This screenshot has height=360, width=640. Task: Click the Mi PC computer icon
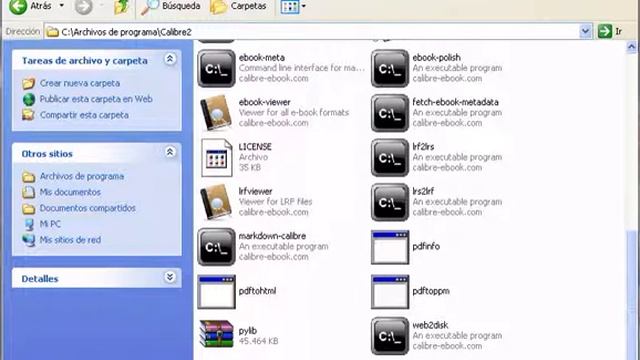[29, 224]
